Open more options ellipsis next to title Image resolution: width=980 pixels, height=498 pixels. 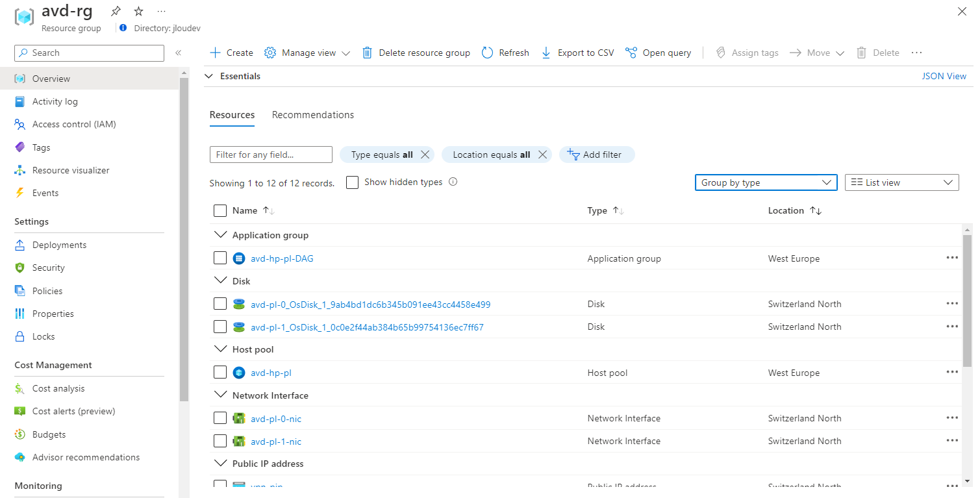[162, 11]
